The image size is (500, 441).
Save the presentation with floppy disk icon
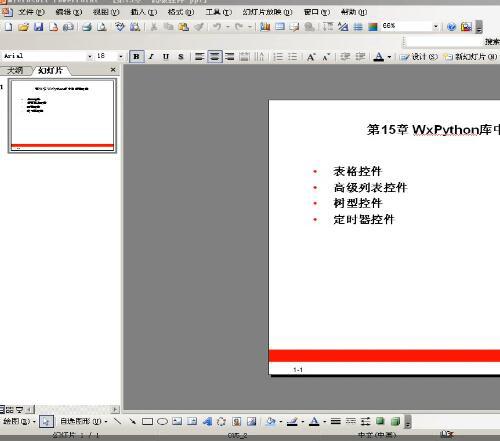[x=38, y=27]
